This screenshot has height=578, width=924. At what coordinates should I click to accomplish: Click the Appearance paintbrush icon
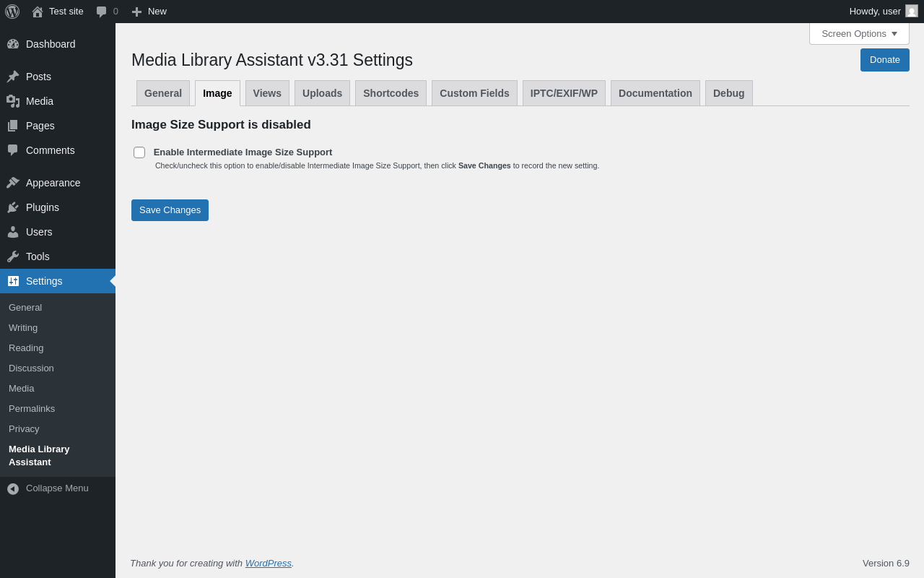(x=13, y=183)
